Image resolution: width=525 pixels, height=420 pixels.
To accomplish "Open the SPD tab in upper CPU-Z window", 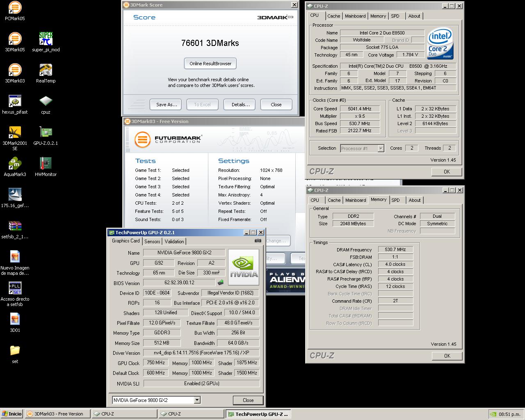I will pyautogui.click(x=395, y=16).
